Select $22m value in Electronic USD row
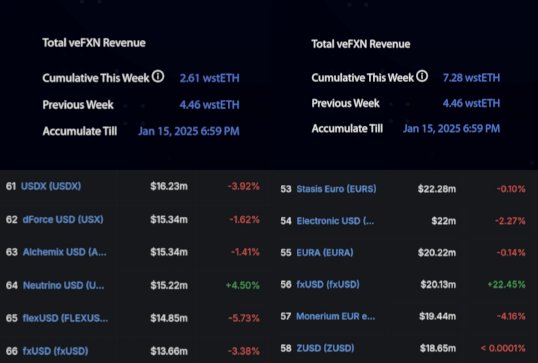 coord(444,221)
